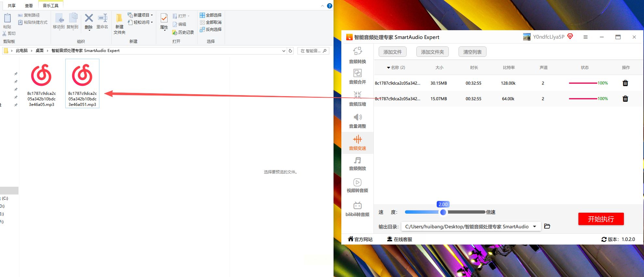Open the 音频倒放 audio reverse tool

click(x=358, y=163)
